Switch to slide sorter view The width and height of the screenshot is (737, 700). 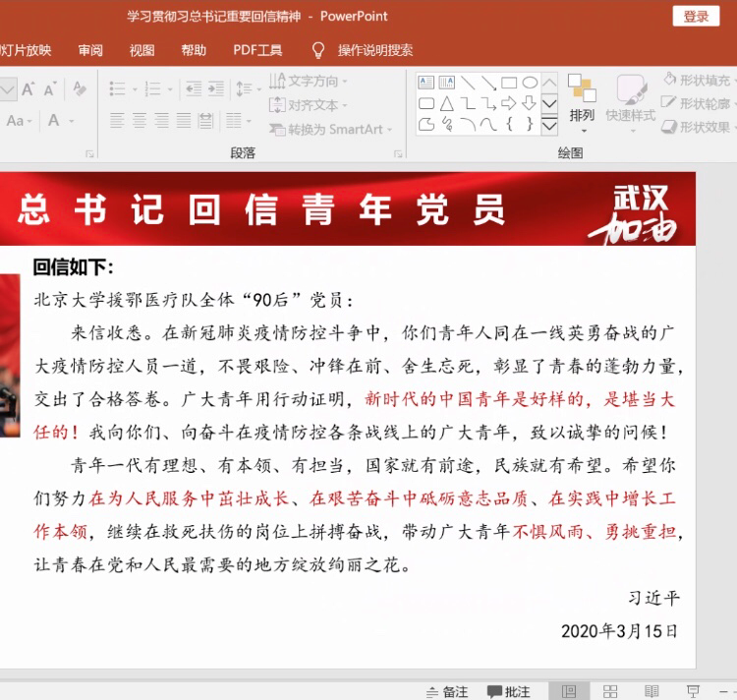(x=610, y=691)
